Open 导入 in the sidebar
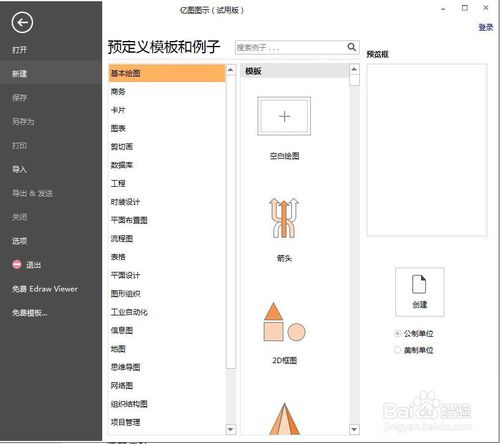The image size is (500, 444). click(19, 169)
